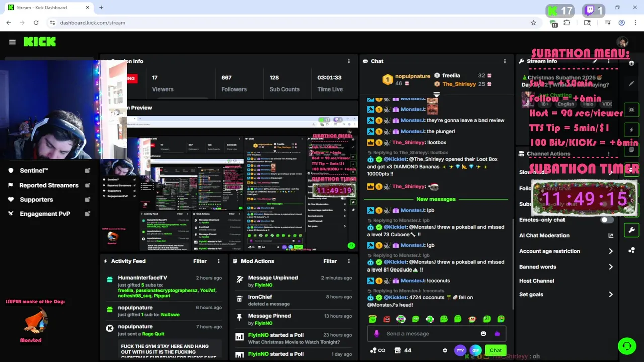Click the pencil icon in right sidebar
Image resolution: width=644 pixels, height=362 pixels.
[632, 83]
